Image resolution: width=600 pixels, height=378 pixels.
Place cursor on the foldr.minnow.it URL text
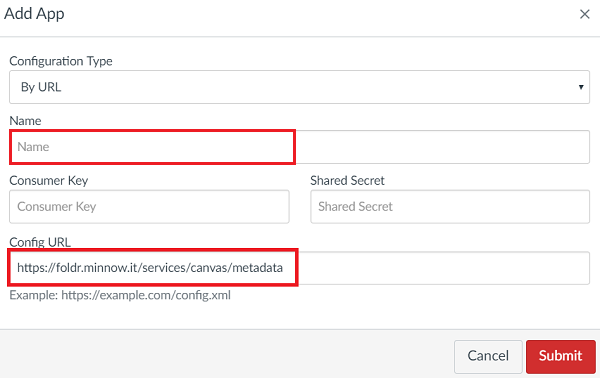(x=150, y=268)
